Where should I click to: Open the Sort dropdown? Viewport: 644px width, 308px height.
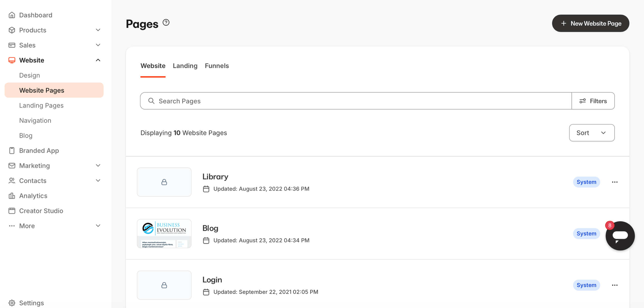tap(592, 133)
